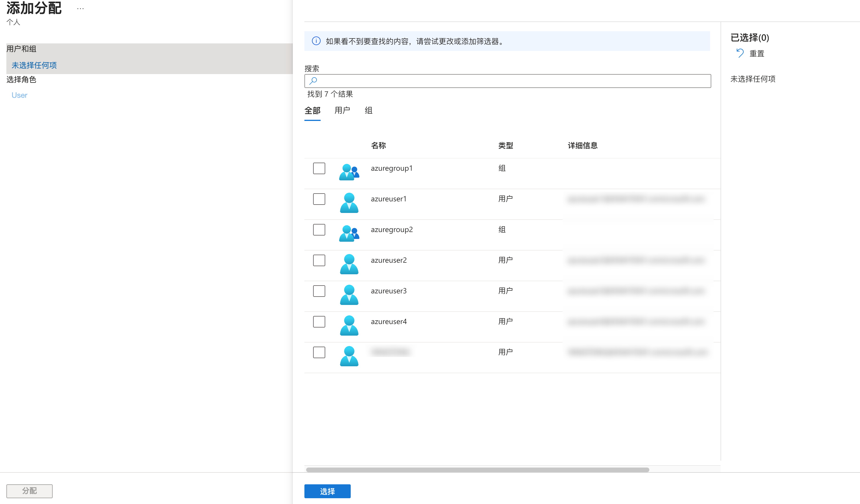860x504 pixels.
Task: Open the 未选择任何项 link under 用户和组
Action: pos(34,65)
